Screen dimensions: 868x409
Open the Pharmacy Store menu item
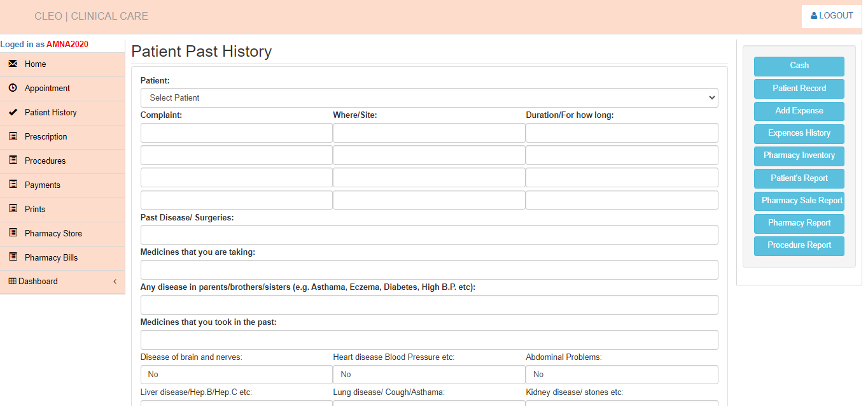pyautogui.click(x=53, y=233)
